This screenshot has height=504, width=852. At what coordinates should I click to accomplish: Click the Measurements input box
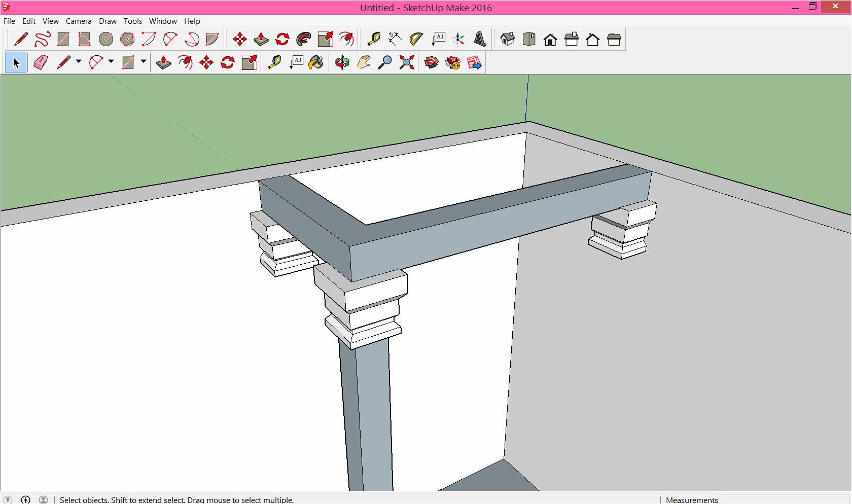click(786, 499)
